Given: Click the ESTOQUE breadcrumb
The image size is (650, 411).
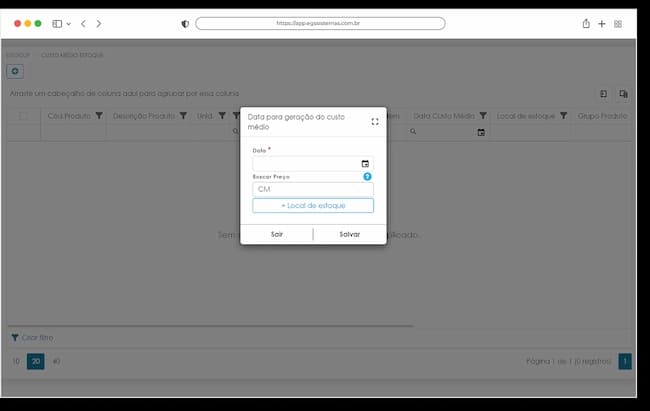Looking at the screenshot, I should pyautogui.click(x=18, y=55).
